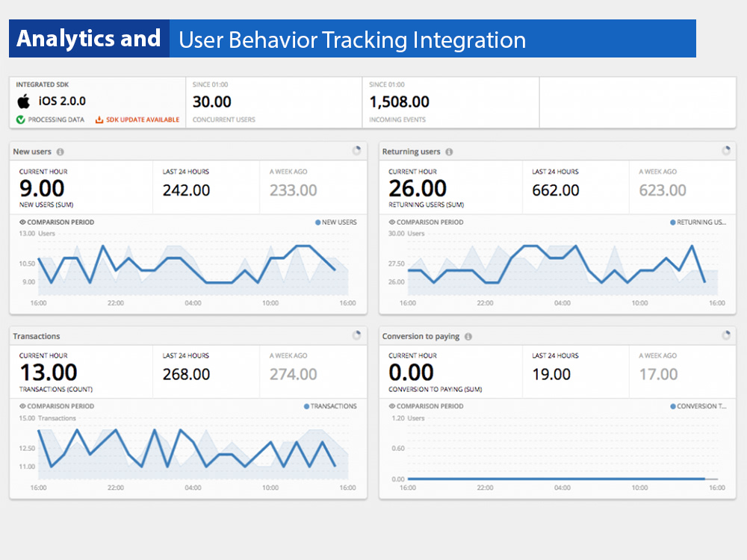This screenshot has width=747, height=560.
Task: Click the green Processing Data status icon
Action: tap(21, 119)
